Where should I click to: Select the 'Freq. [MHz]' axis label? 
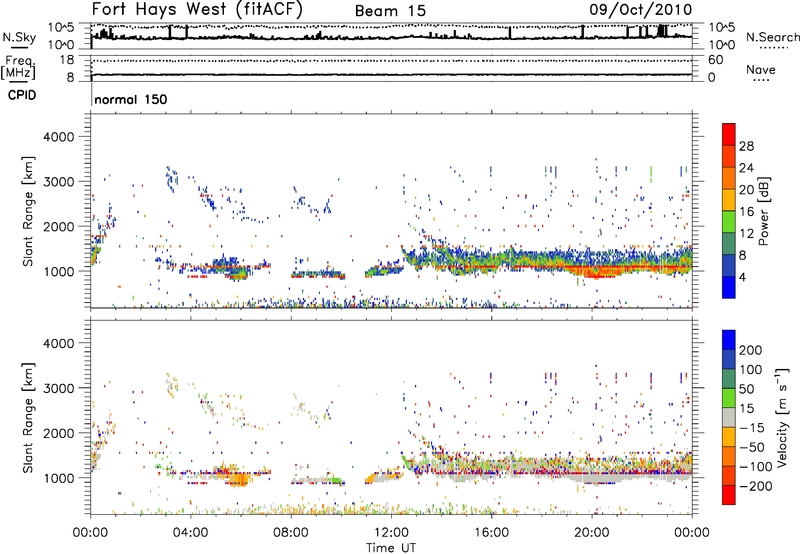pos(18,67)
